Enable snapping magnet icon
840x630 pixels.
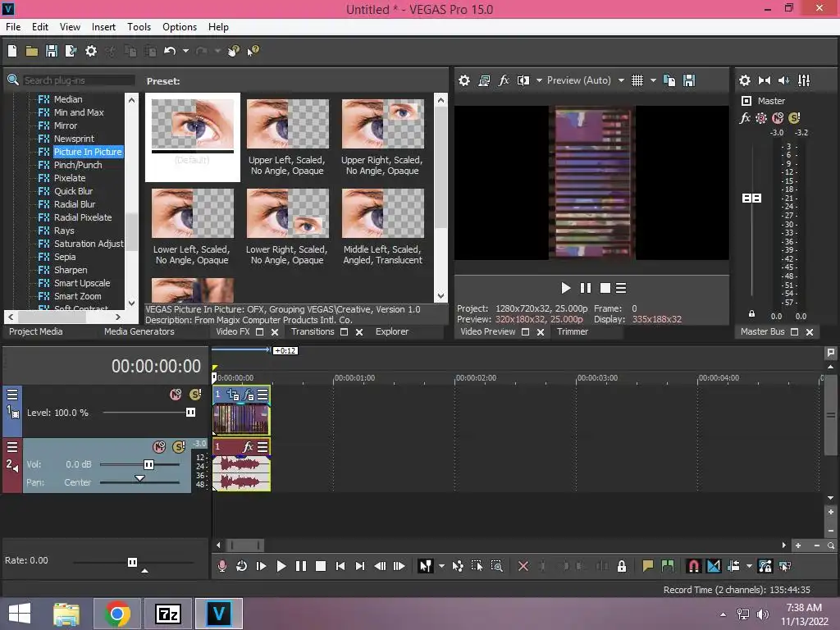[x=694, y=566]
